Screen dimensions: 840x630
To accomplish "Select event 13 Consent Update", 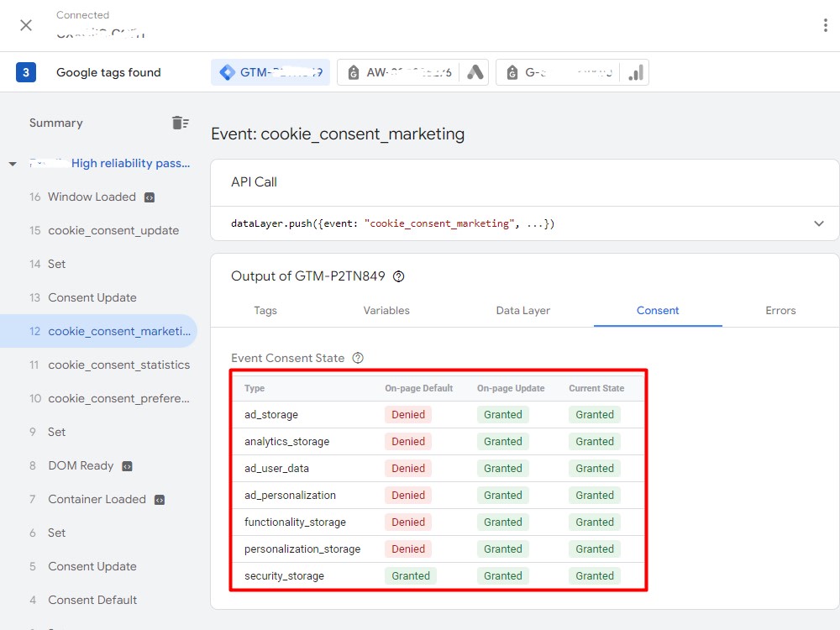I will click(83, 298).
